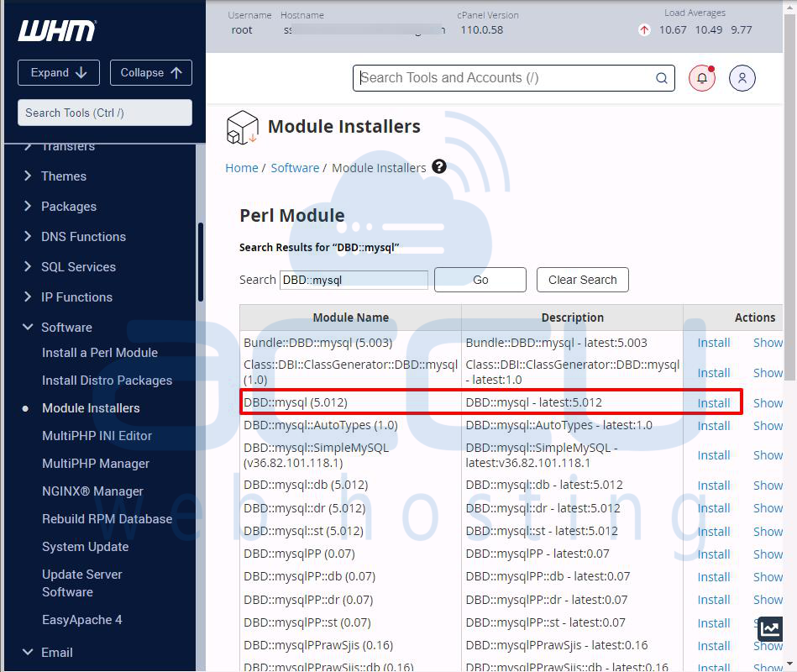Install DBD::mysql::db module

tap(714, 486)
